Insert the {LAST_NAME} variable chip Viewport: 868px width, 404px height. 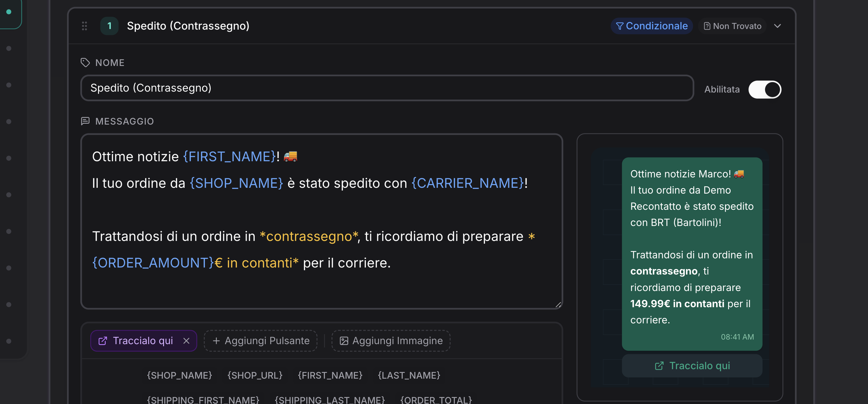tap(409, 375)
